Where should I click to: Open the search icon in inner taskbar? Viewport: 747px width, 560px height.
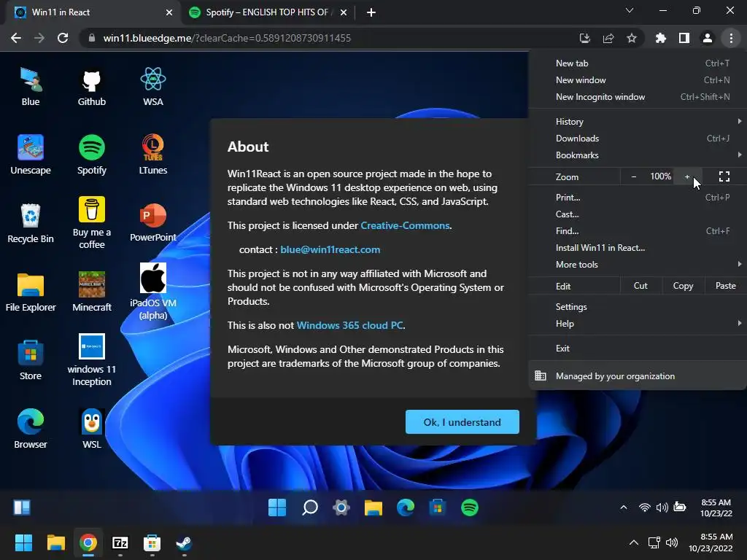click(x=309, y=507)
